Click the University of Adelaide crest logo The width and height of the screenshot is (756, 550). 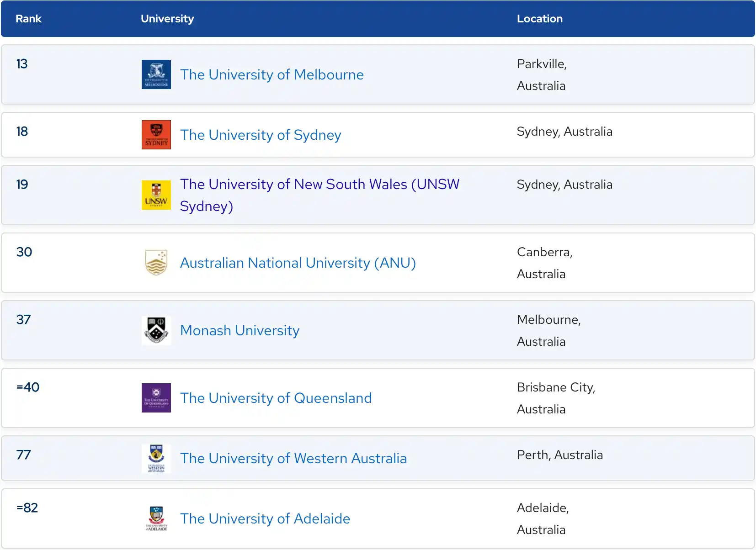156,518
